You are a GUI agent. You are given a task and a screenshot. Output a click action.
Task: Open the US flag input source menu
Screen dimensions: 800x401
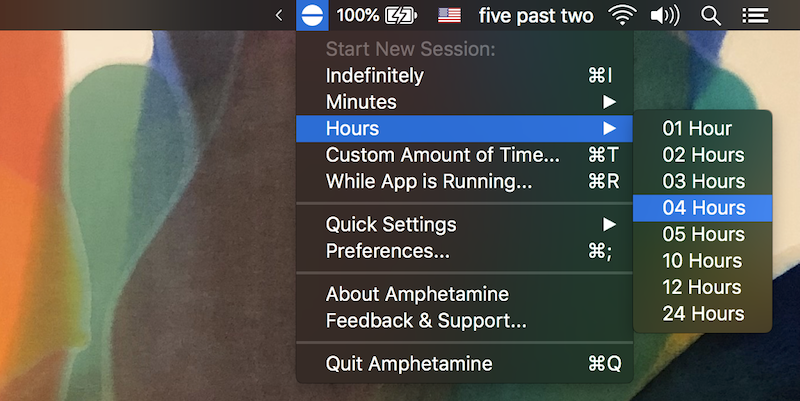coord(450,15)
